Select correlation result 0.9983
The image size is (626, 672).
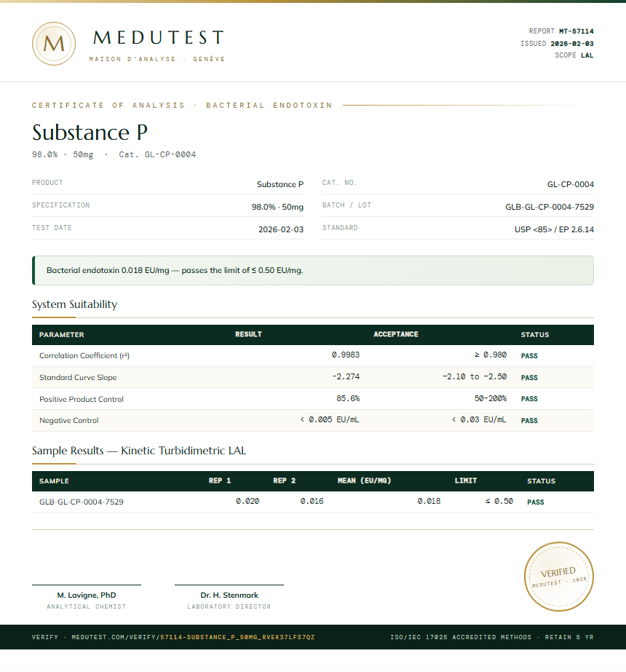pos(346,355)
